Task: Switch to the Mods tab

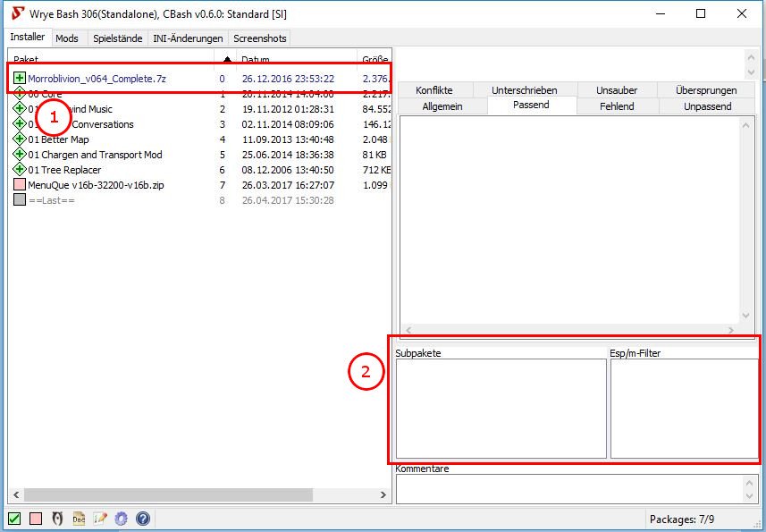Action: coord(67,38)
